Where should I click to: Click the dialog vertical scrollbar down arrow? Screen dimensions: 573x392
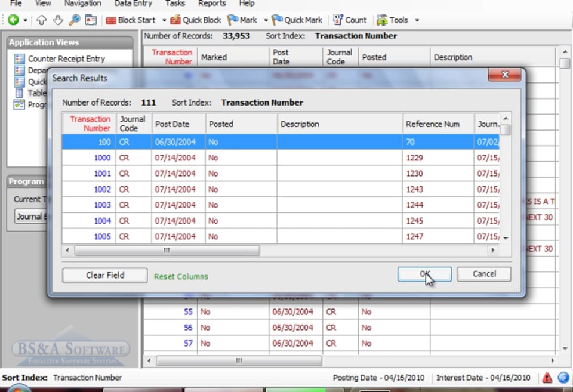point(506,238)
